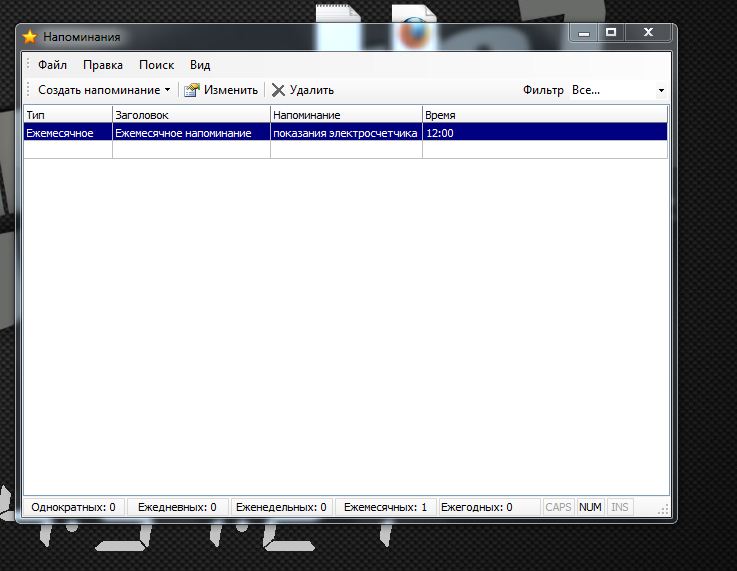The image size is (737, 571).
Task: Click the Ежемесячных: 1 status entry
Action: click(x=385, y=507)
